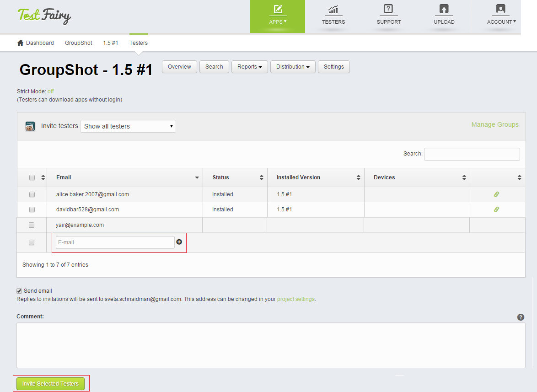Screen dimensions: 537x392
Task: Click the Upload arrow icon
Action: pyautogui.click(x=444, y=9)
